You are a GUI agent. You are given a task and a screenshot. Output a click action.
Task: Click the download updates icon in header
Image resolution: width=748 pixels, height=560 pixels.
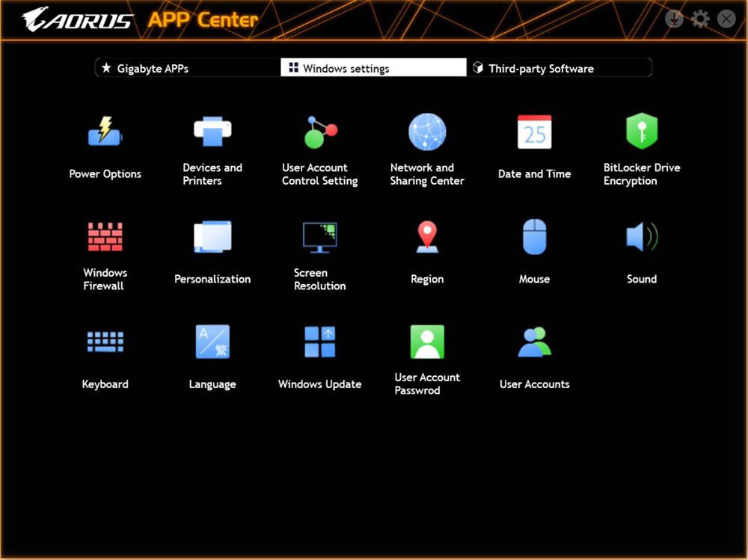click(x=674, y=19)
